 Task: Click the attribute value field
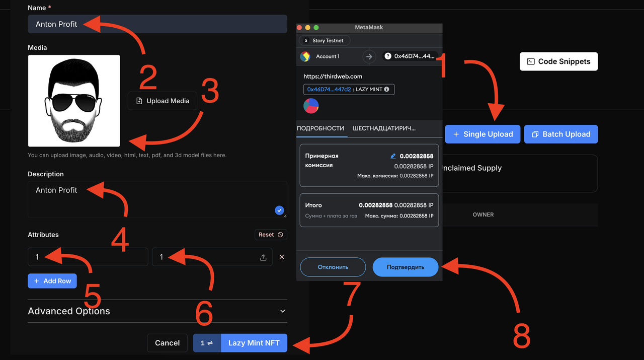tap(212, 257)
